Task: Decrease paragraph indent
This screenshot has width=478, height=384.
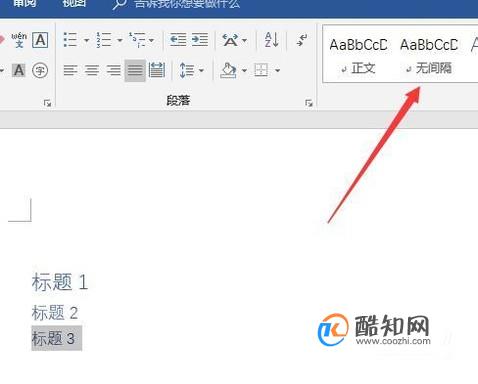Action: point(178,40)
